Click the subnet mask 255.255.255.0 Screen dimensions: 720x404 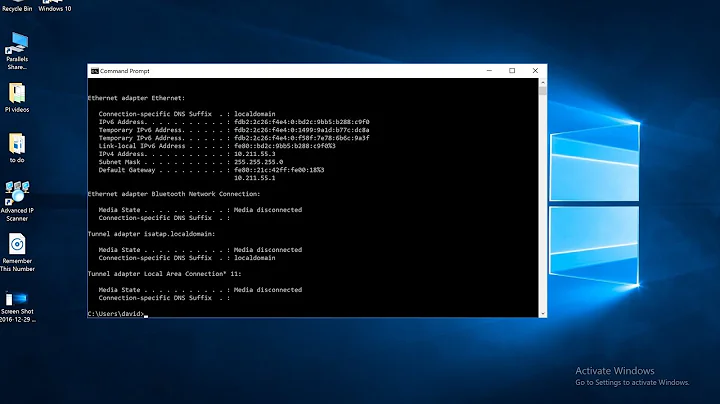click(258, 162)
